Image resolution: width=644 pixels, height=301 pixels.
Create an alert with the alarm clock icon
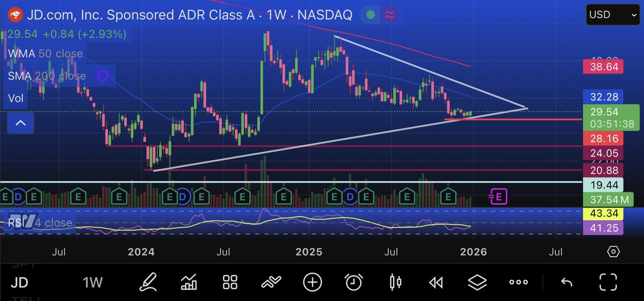point(354,282)
